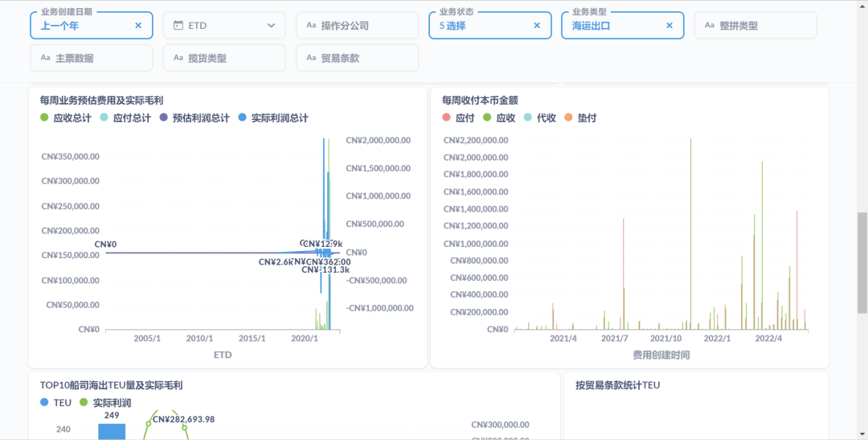Remove the 海运出口 业务类型 filter
The width and height of the screenshot is (868, 440).
pos(669,26)
